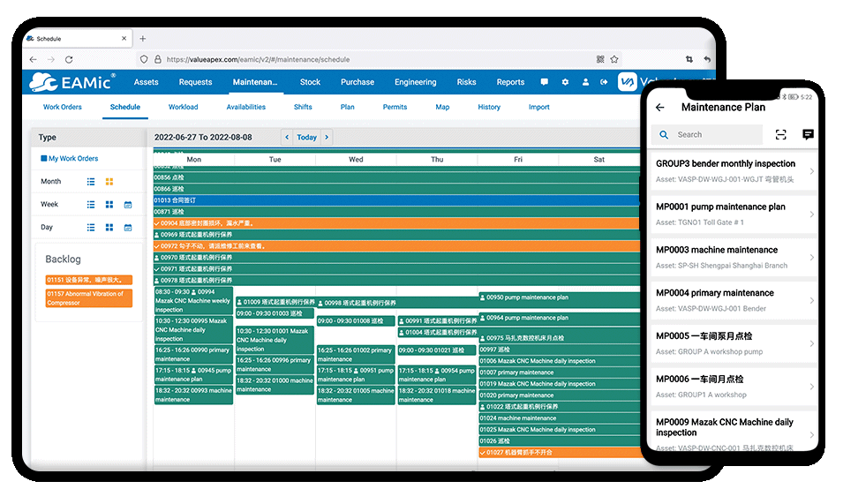The image size is (843, 504).
Task: Open the chat message icon on the phone
Action: tap(808, 134)
